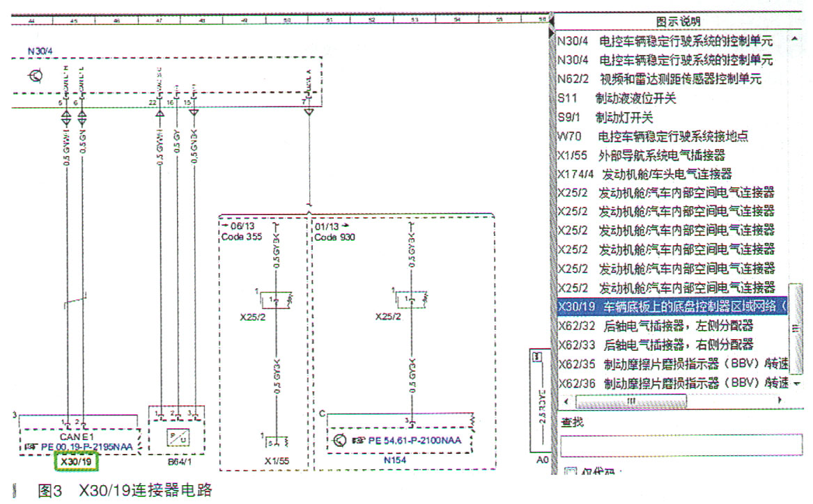Select legend row X62/33 后轴电气插接器 右侧分配器

click(672, 345)
